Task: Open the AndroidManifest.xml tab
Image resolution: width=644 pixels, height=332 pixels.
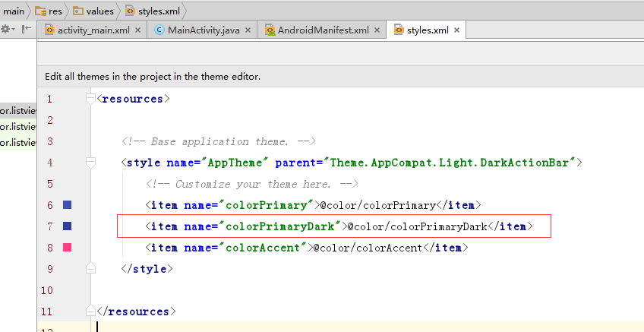Action: click(x=323, y=30)
